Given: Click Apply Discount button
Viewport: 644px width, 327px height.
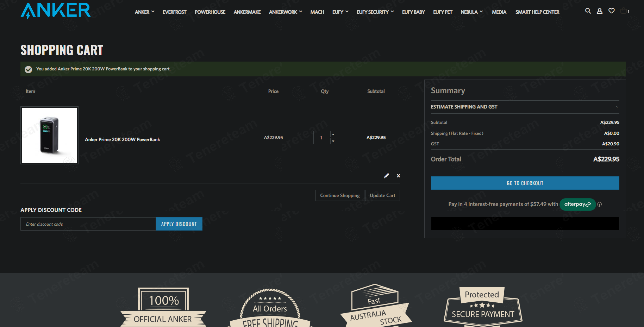Looking at the screenshot, I should [179, 224].
